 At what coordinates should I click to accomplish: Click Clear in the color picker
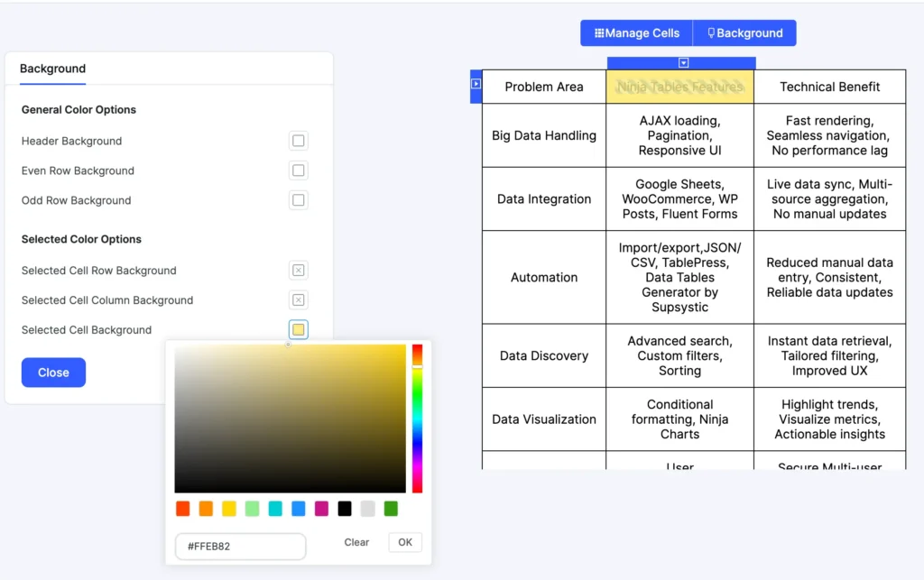click(356, 542)
